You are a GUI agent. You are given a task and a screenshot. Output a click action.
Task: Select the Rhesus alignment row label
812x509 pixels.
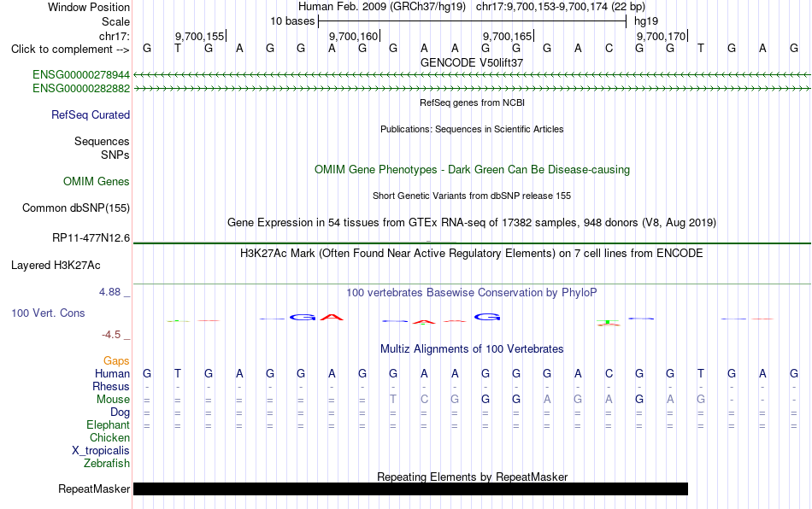[111, 386]
